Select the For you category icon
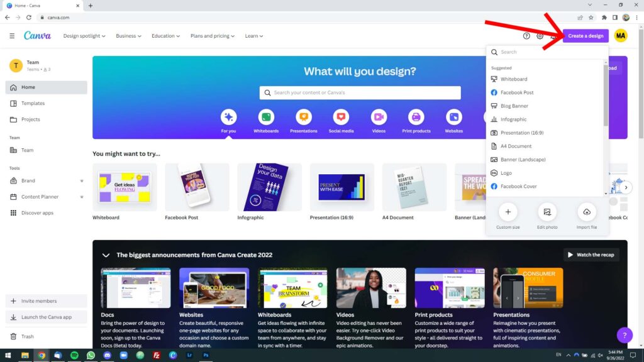This screenshot has height=362, width=644. pos(228,117)
